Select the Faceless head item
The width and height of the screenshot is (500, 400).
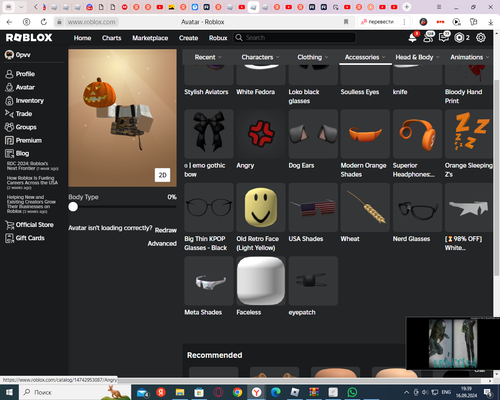pos(261,281)
